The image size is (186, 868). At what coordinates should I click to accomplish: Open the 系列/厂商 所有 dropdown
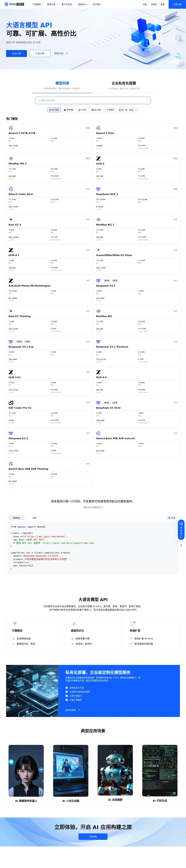(128, 110)
